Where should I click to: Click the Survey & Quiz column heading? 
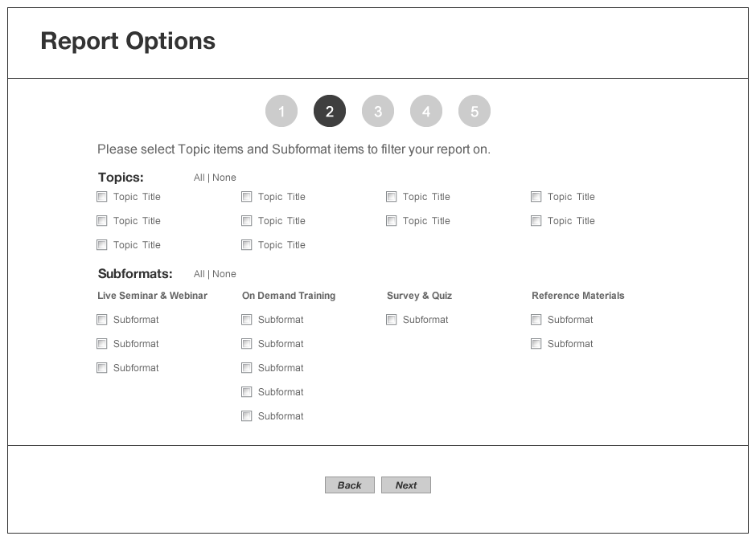click(420, 296)
